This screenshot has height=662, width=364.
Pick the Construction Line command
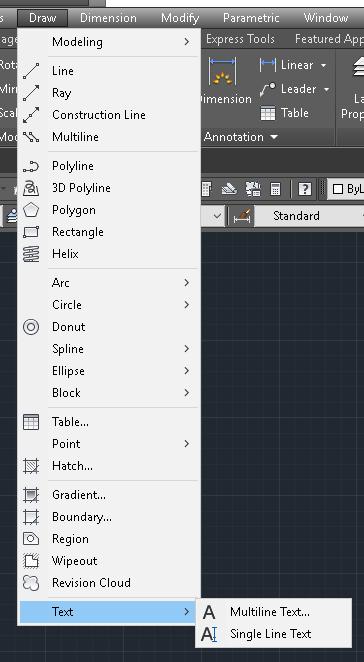pyautogui.click(x=109, y=115)
